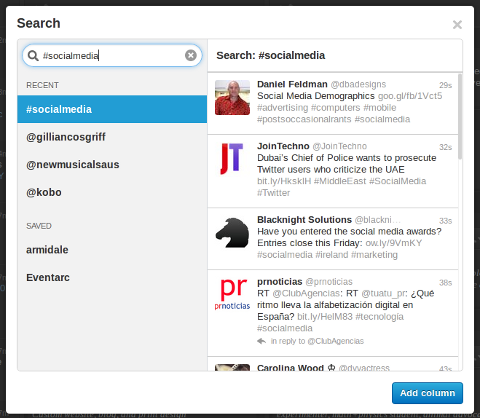
Task: Open Daniel Feldman's avatar photo
Action: coord(232,97)
